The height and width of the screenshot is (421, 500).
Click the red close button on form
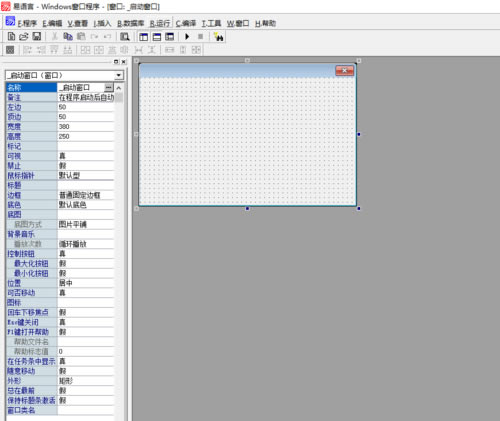tap(344, 70)
